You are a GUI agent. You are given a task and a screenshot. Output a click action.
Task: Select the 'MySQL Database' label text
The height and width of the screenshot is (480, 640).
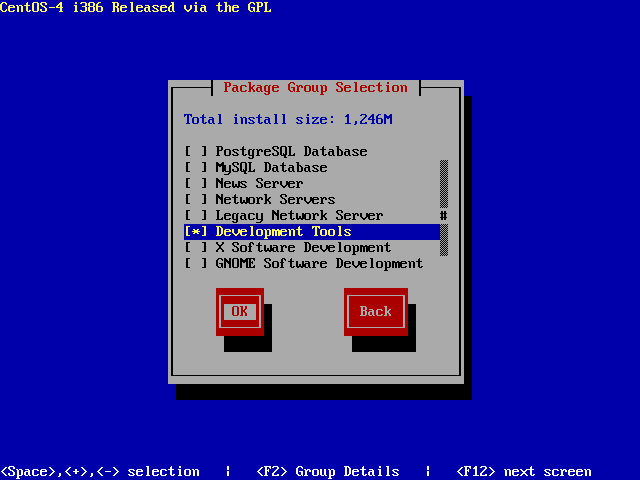click(271, 167)
